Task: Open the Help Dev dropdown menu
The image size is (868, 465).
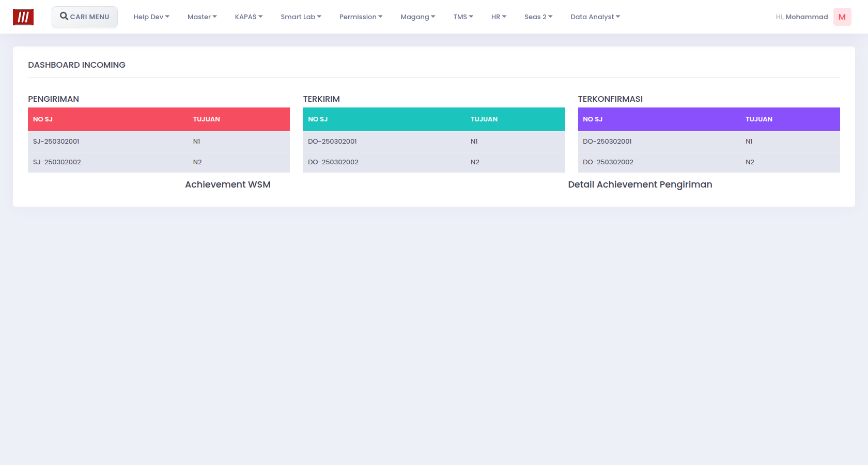Action: tap(151, 17)
